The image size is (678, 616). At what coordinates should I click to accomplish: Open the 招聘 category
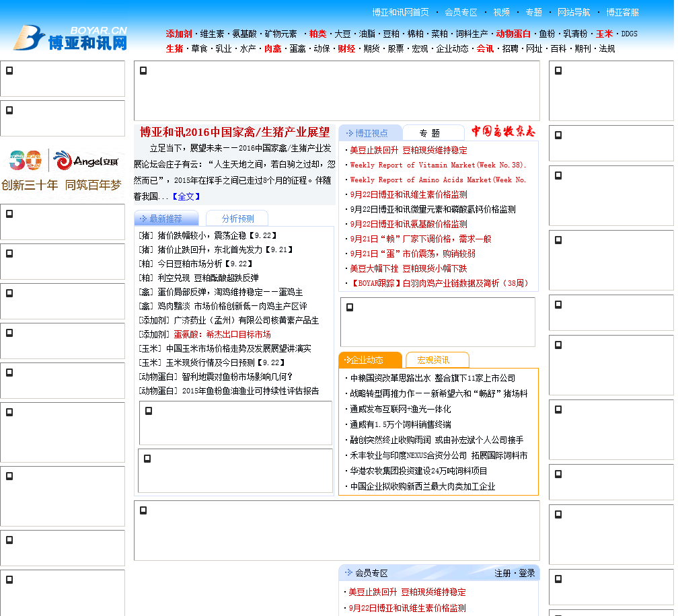click(x=511, y=48)
